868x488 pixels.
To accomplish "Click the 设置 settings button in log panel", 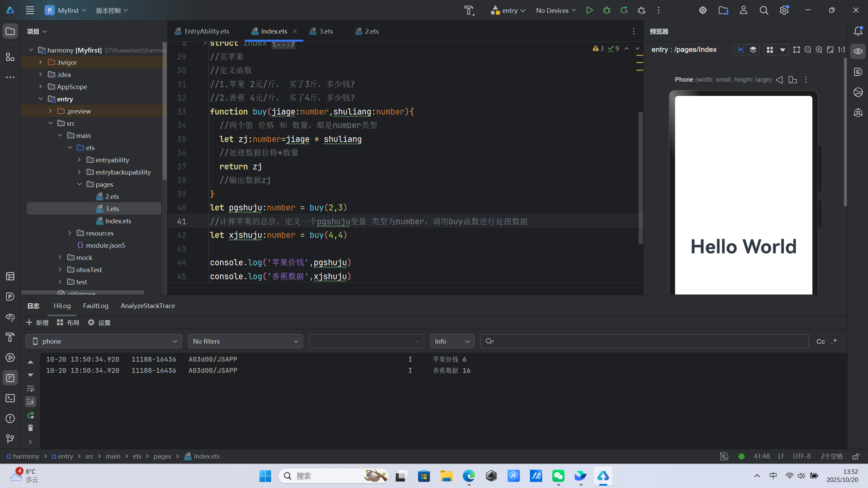I will click(x=99, y=323).
